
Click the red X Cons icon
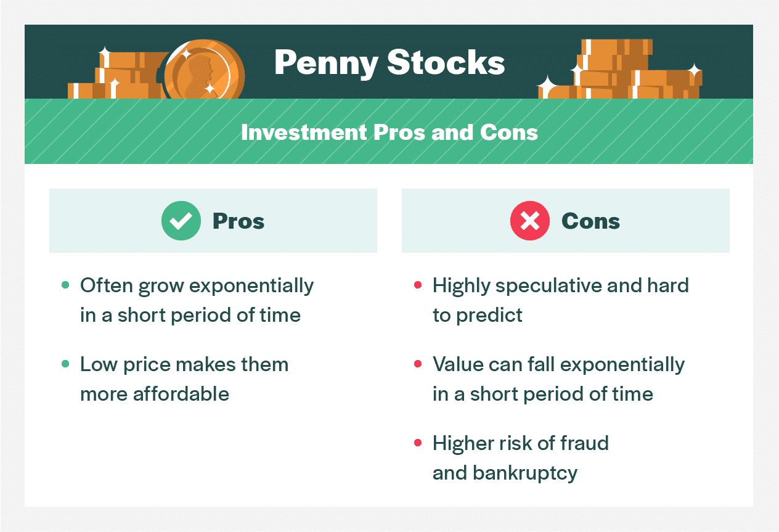530,221
